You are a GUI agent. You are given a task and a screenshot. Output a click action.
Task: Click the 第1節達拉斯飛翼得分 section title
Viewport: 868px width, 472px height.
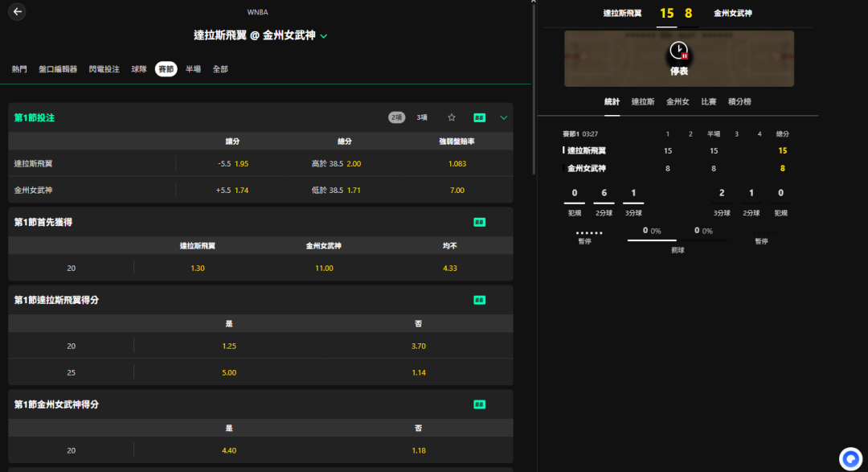56,300
